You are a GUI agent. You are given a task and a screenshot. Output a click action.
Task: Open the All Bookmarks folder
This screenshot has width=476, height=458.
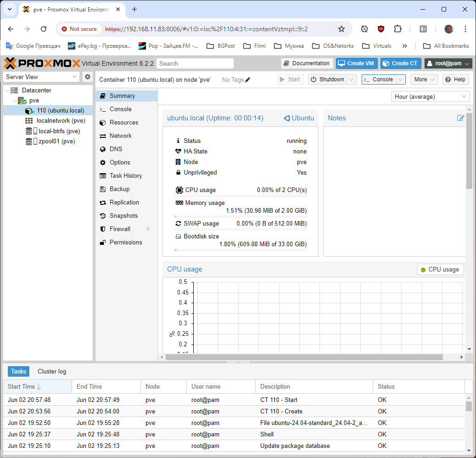tap(446, 46)
